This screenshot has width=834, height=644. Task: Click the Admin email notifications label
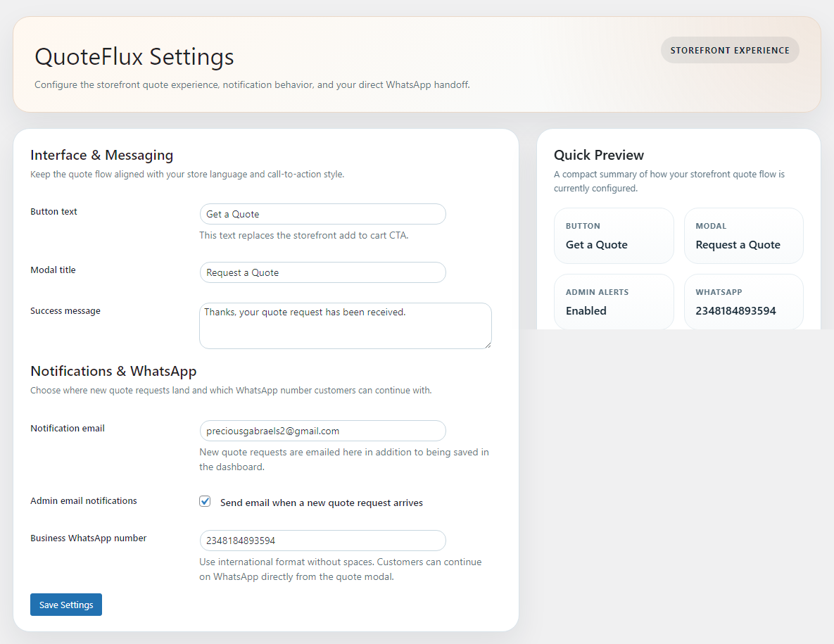(x=83, y=500)
